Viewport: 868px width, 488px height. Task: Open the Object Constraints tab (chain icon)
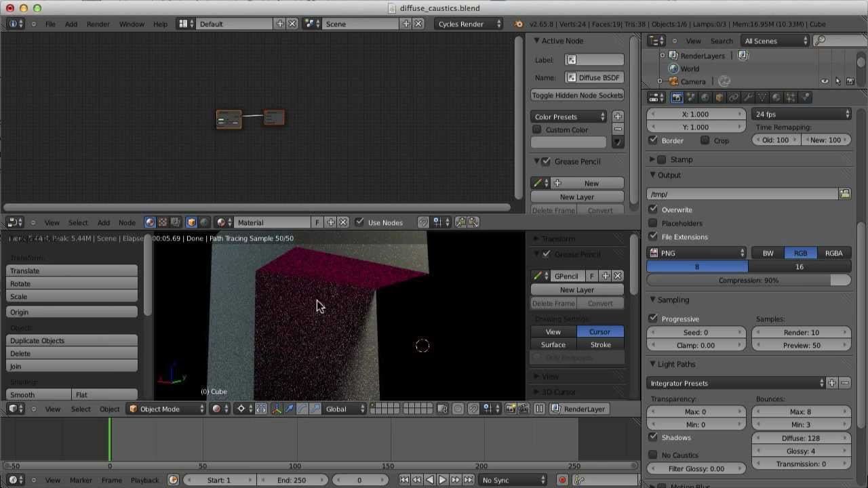[733, 98]
